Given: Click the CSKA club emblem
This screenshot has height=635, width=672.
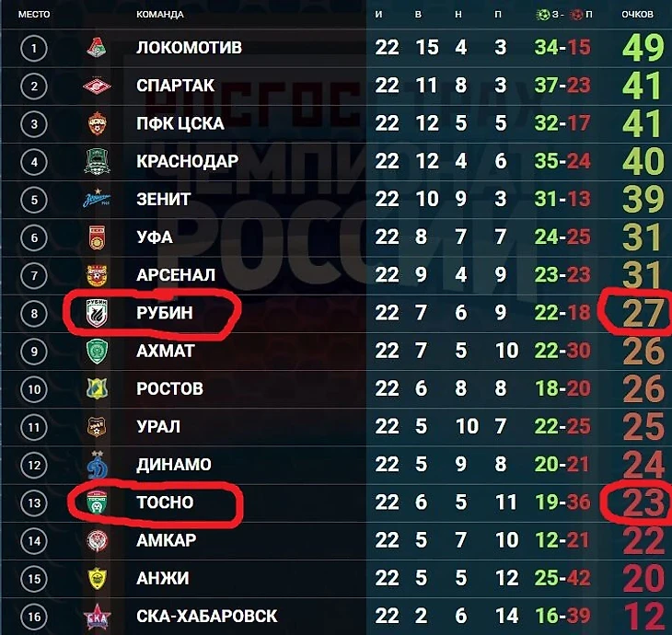Looking at the screenshot, I should point(97,123).
